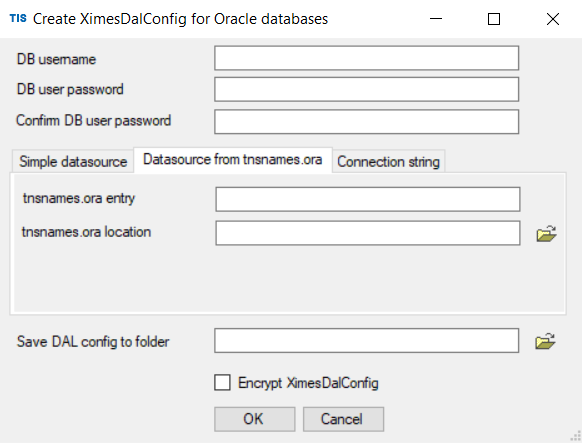Image resolution: width=582 pixels, height=443 pixels.
Task: Click the resize grip at window corner
Action: click(x=576, y=437)
